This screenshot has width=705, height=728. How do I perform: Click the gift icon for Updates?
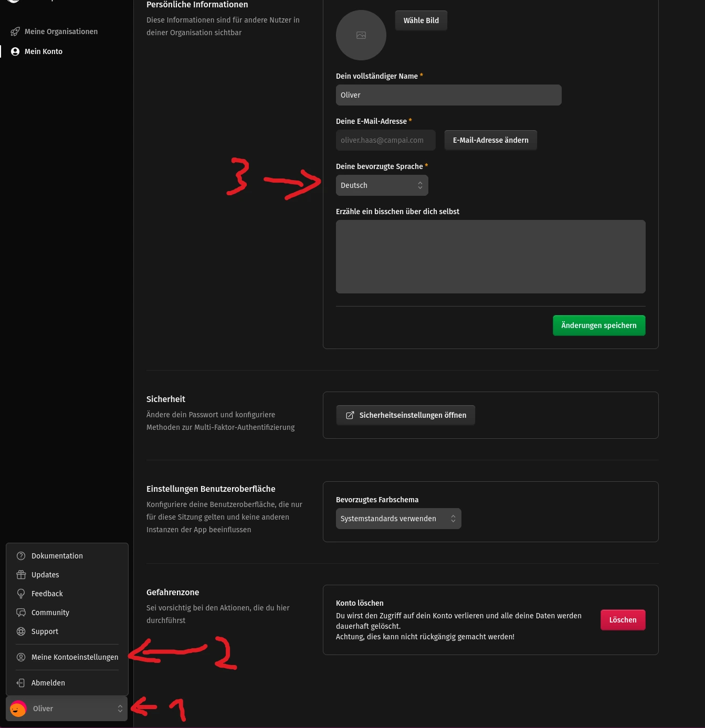[21, 575]
